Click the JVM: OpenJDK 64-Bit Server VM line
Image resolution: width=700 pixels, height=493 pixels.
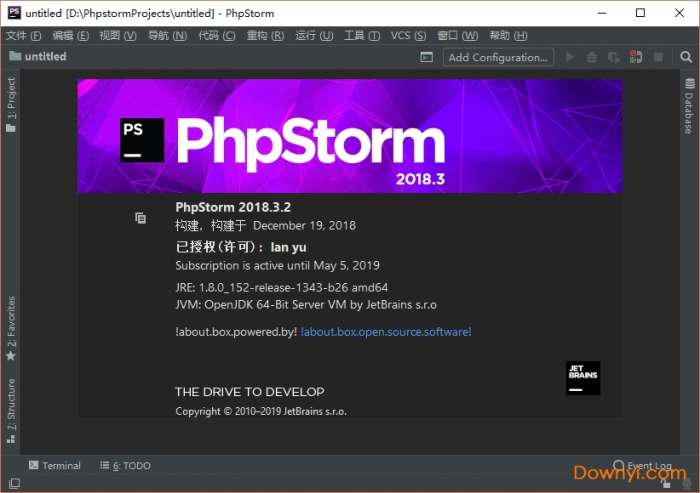(306, 305)
